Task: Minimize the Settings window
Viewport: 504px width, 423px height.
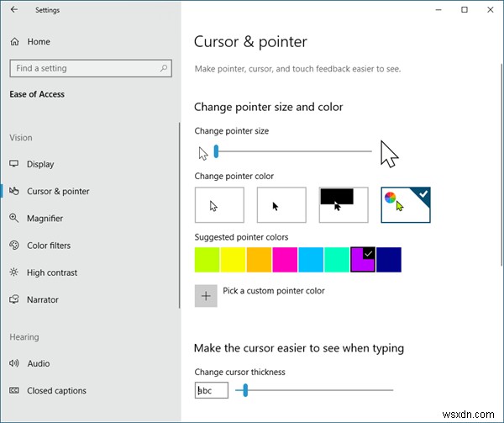Action: 438,9
